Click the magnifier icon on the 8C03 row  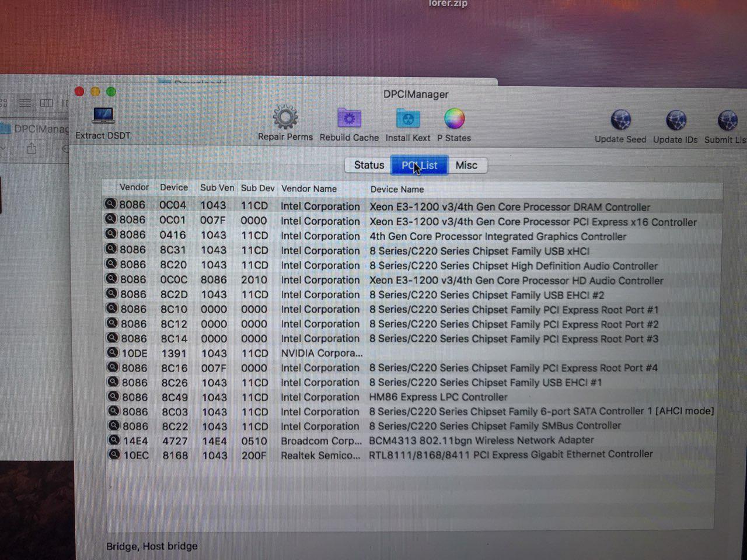(113, 411)
